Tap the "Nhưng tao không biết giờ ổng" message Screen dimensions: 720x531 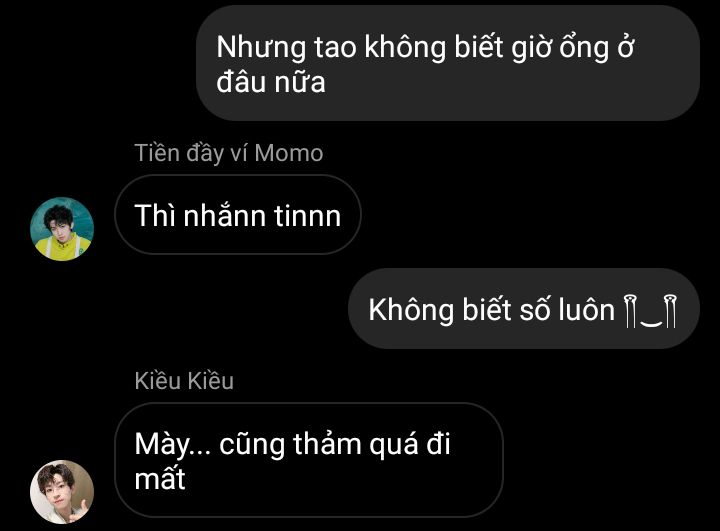448,63
